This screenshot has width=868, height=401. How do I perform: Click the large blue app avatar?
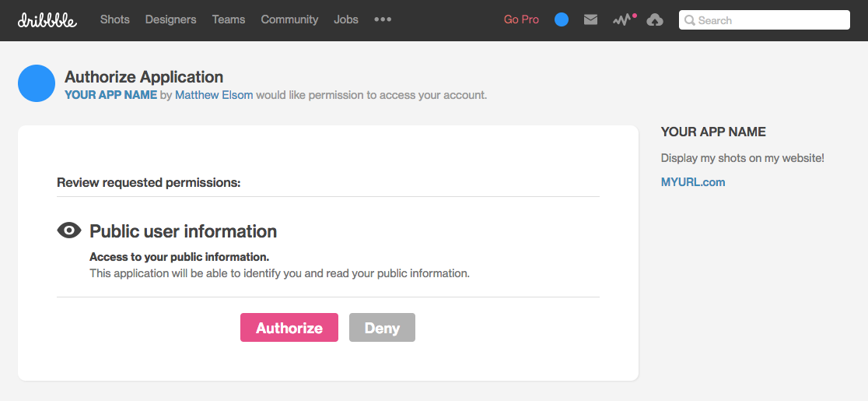[37, 83]
